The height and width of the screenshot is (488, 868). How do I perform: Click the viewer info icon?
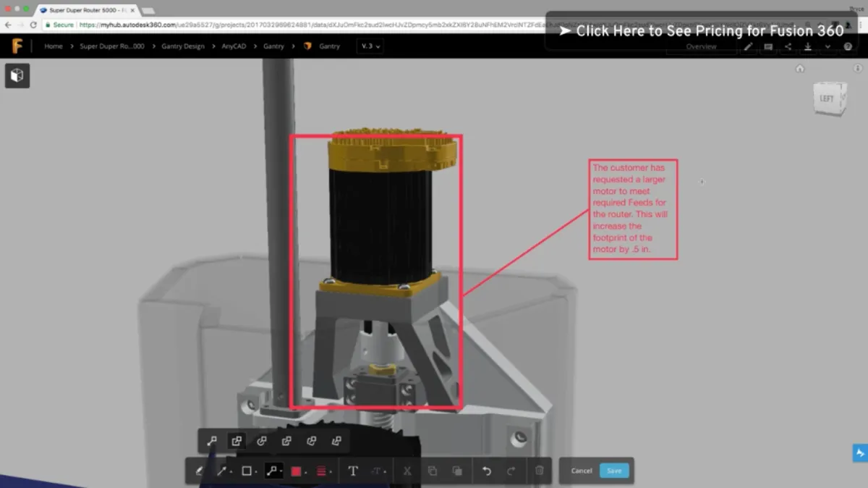point(858,69)
